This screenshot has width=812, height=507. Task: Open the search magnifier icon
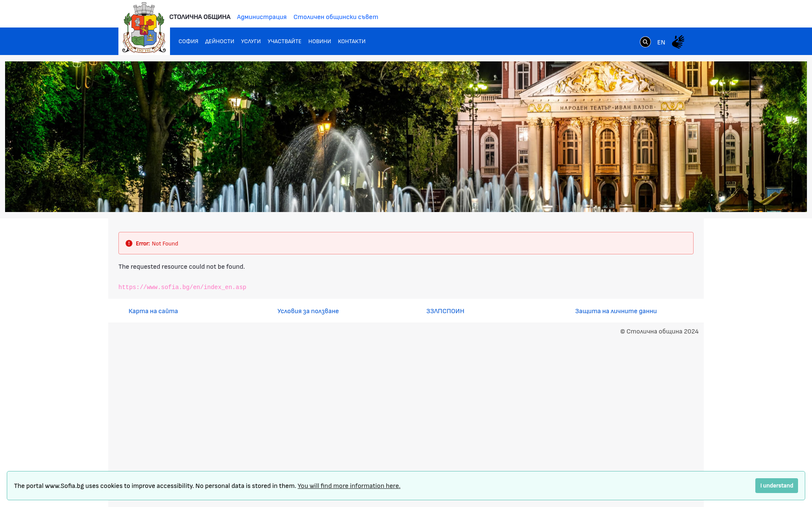[x=645, y=42]
